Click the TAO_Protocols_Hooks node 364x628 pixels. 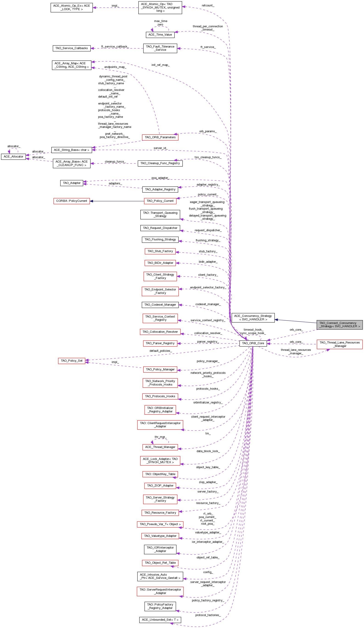coord(160,396)
